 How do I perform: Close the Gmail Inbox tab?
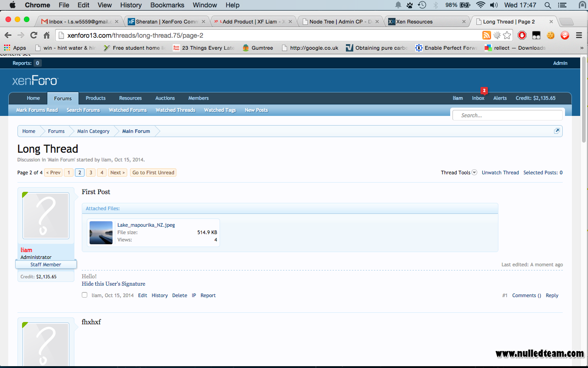[117, 22]
